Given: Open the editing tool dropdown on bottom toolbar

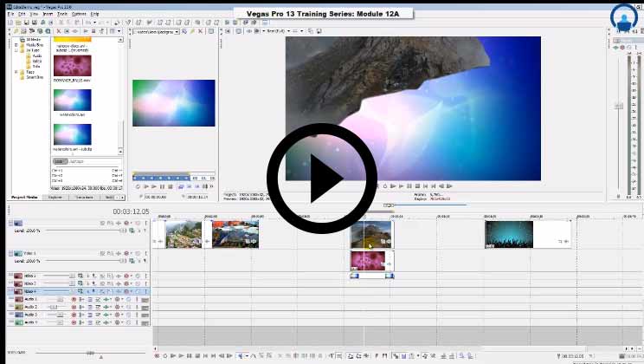Looking at the screenshot, I should pyautogui.click(x=247, y=356).
